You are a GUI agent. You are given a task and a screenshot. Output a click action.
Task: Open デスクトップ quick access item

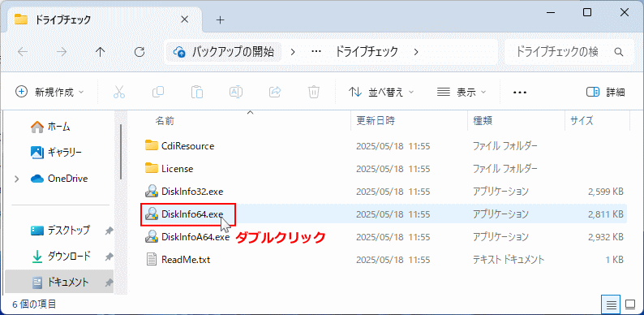point(60,231)
